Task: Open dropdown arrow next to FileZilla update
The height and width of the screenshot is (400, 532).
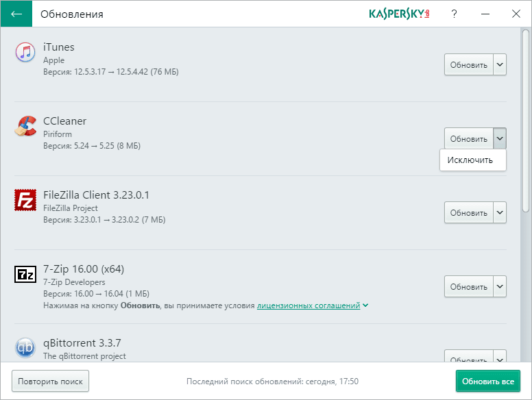Action: click(x=500, y=212)
